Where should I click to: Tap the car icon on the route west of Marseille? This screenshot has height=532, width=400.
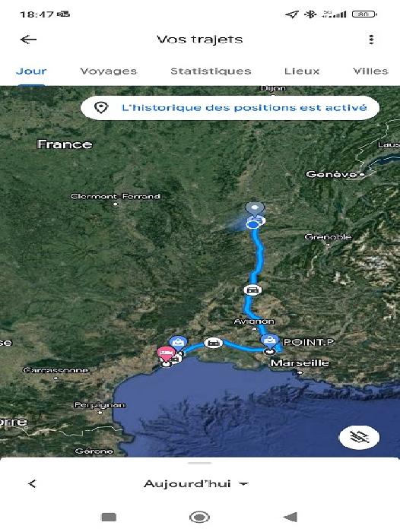213,343
